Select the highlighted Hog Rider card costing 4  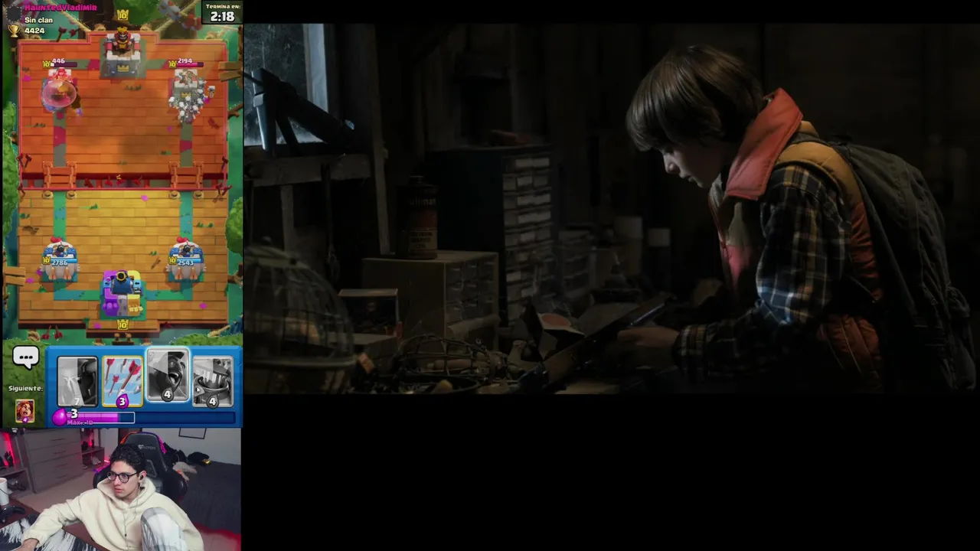click(x=168, y=375)
